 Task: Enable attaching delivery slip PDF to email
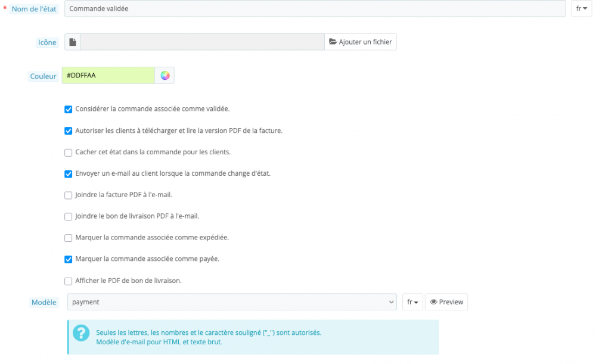coord(68,216)
